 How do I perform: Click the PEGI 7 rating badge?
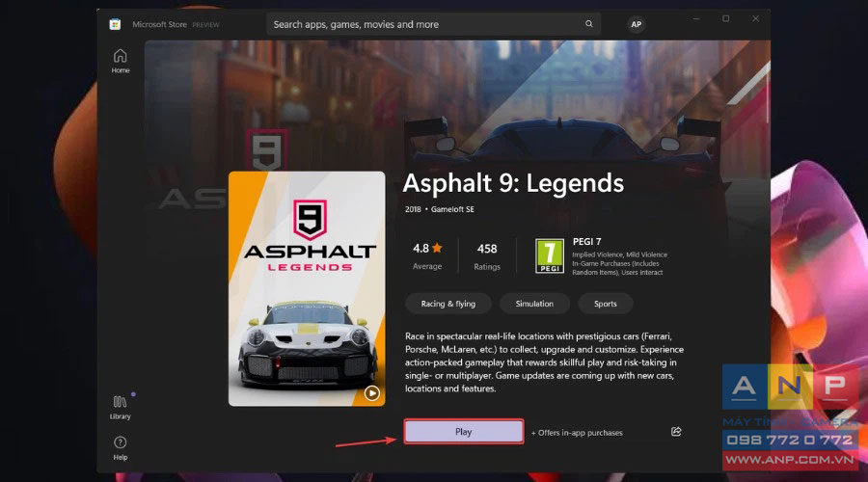pos(549,255)
